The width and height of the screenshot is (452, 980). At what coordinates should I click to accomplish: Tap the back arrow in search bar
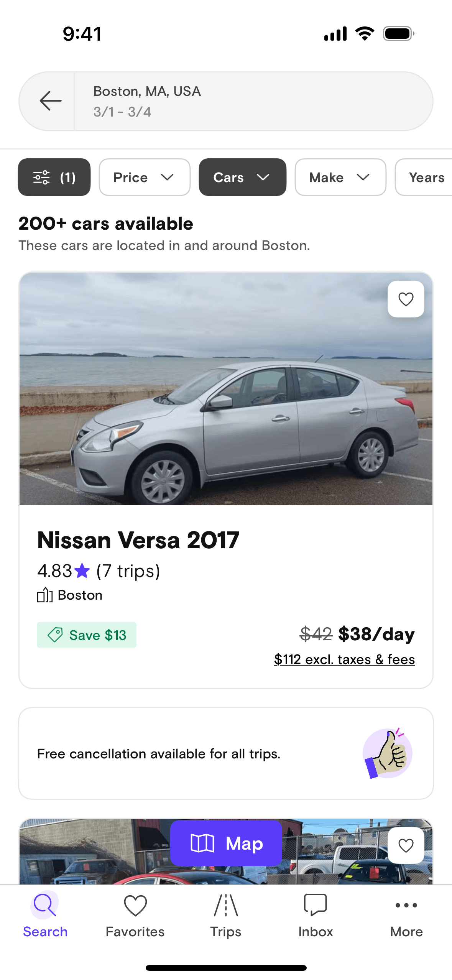coord(50,101)
